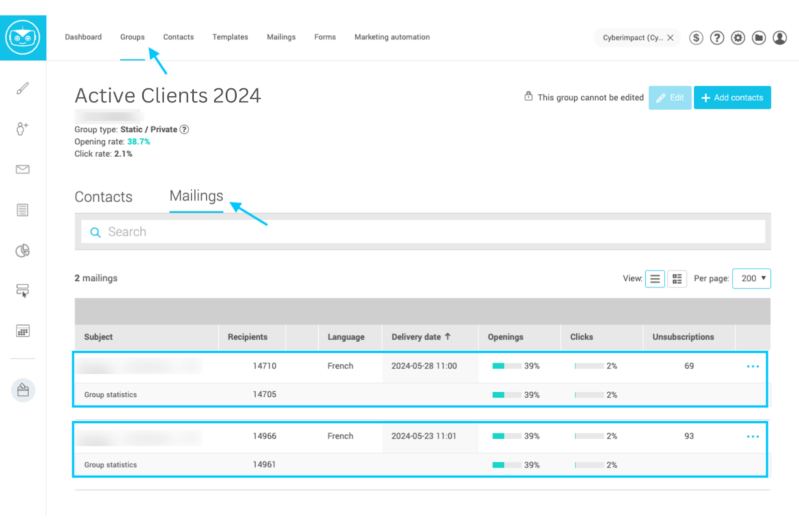Open the calendar sidebar icon

click(x=22, y=331)
